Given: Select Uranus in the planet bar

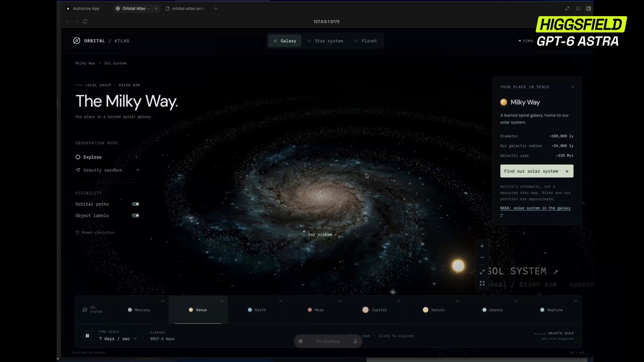Looking at the screenshot, I should [493, 310].
